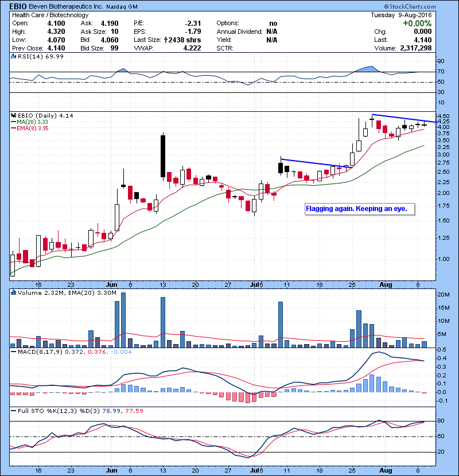459x476 pixels.
Task: Click the "EMA(8) 3.95" legend text
Action: tap(33, 128)
